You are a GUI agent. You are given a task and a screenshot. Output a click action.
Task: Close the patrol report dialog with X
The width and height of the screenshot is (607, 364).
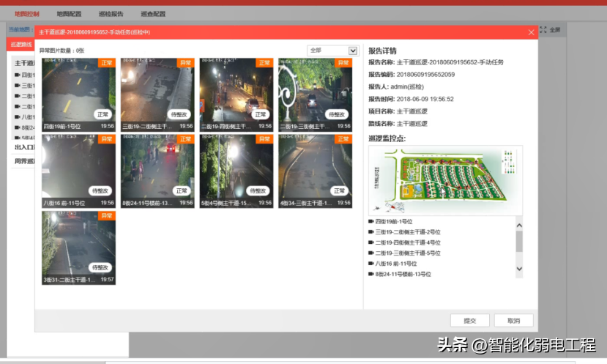pos(531,32)
